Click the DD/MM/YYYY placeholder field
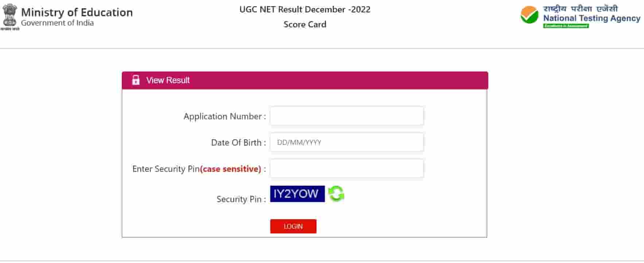 point(346,142)
